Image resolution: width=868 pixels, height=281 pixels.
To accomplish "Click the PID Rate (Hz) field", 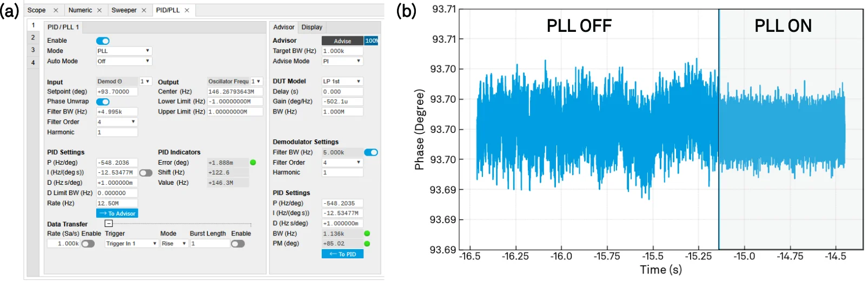I will point(117,203).
